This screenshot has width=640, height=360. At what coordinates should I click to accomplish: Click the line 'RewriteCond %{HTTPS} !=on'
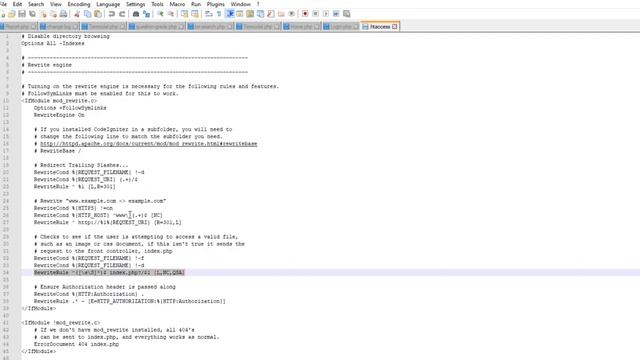click(x=73, y=208)
